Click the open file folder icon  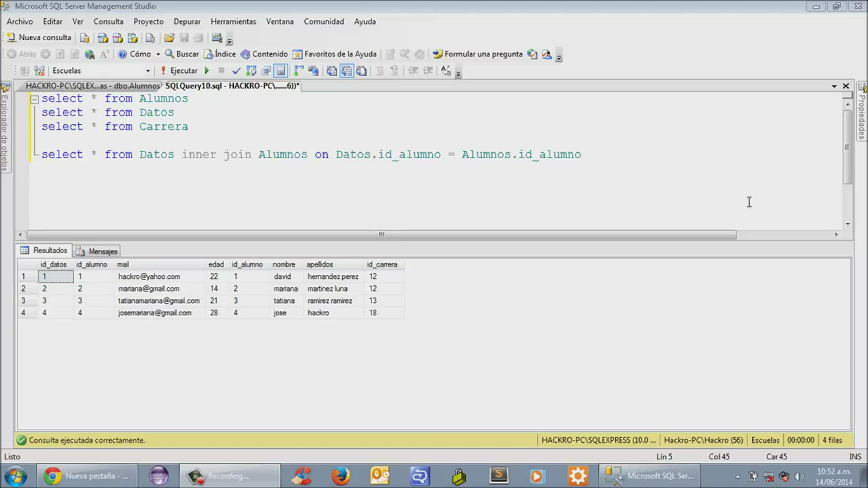(x=169, y=38)
